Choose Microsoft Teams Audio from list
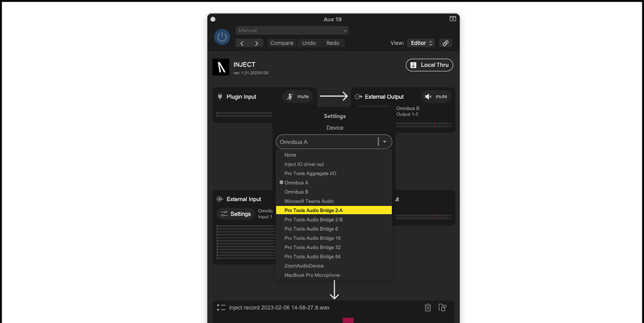This screenshot has height=323, width=644. [309, 201]
